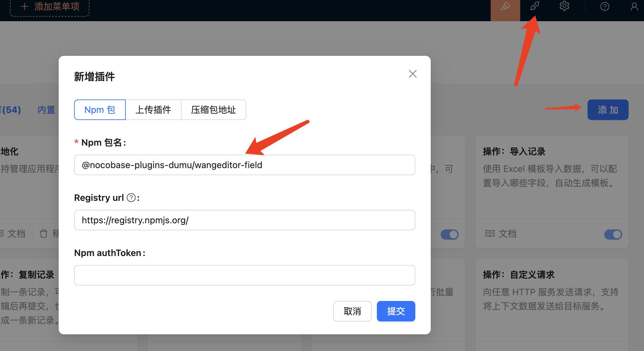Click 添加菜单项 add menu item button
The height and width of the screenshot is (351, 644).
[50, 7]
